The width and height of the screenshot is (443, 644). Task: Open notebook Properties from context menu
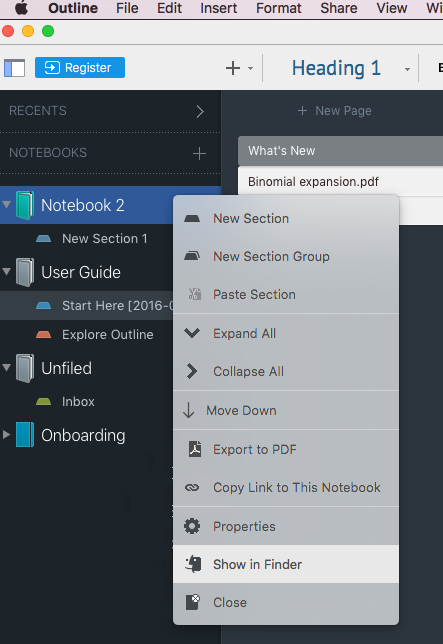(286, 527)
